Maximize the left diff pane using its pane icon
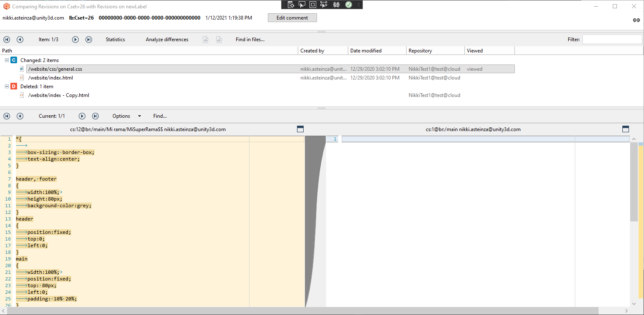Viewport: 644px width, 315px height. tap(300, 129)
